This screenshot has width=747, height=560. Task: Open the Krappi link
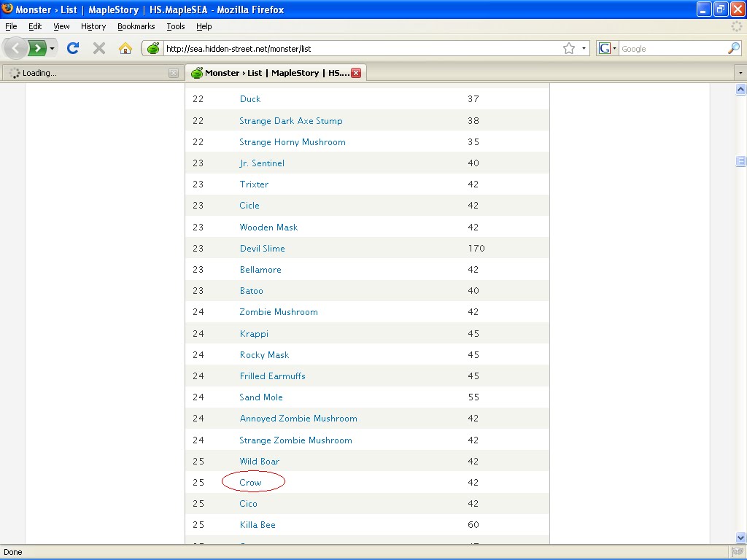tap(254, 334)
